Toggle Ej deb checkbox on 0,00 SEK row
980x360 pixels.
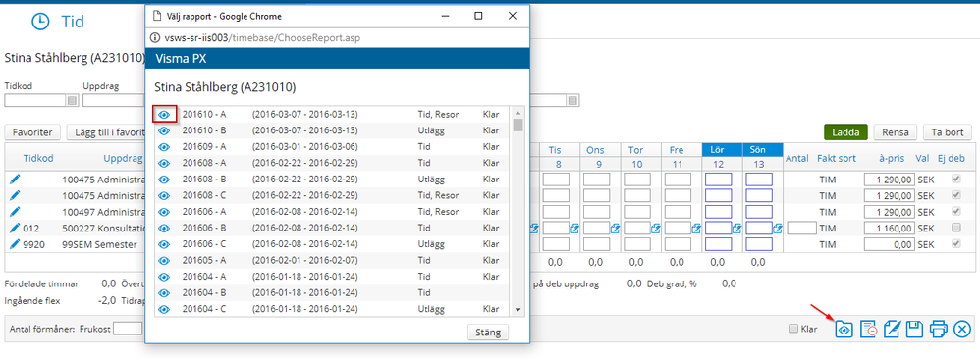coord(955,244)
